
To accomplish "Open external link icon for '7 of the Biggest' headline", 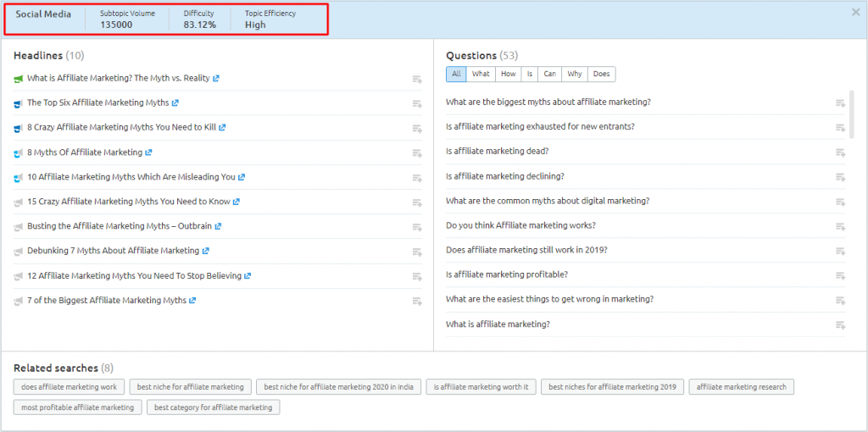I will pyautogui.click(x=192, y=301).
